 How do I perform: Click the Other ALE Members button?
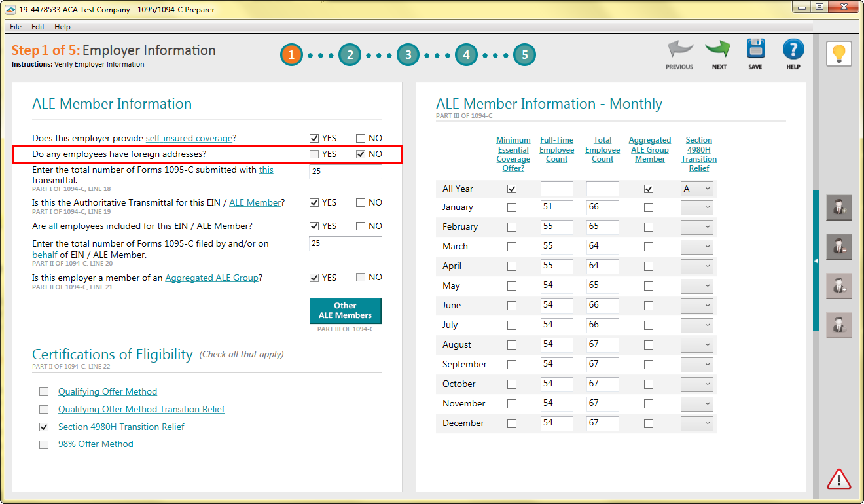click(345, 311)
